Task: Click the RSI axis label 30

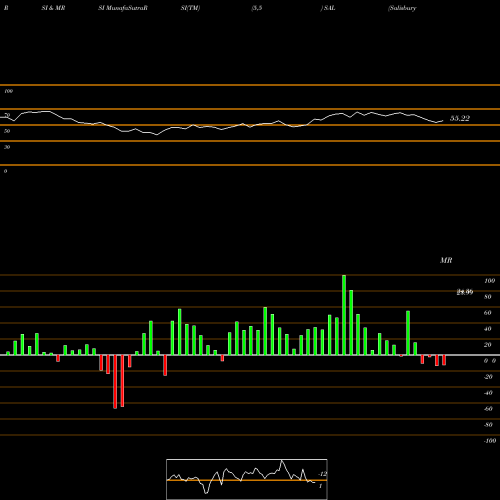Action: pyautogui.click(x=7, y=147)
